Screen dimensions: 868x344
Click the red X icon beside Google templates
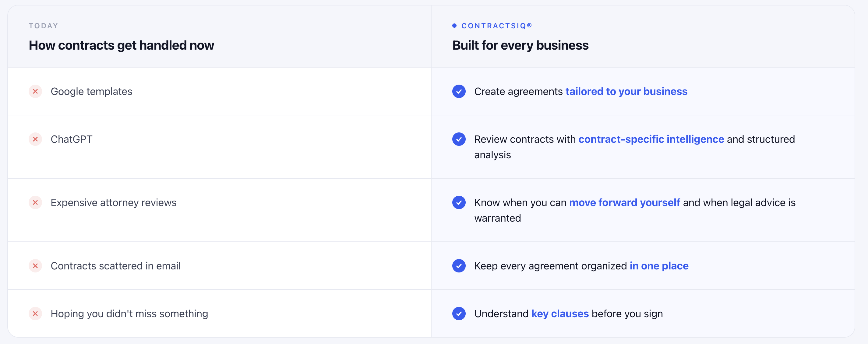point(35,91)
